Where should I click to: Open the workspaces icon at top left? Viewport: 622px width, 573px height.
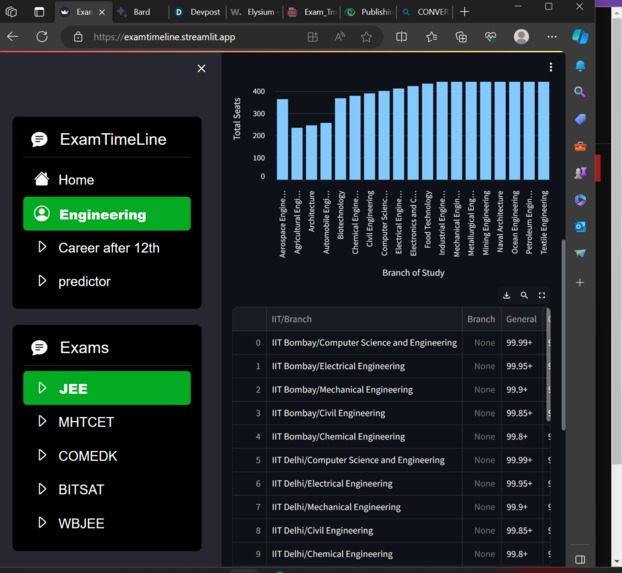(x=11, y=12)
